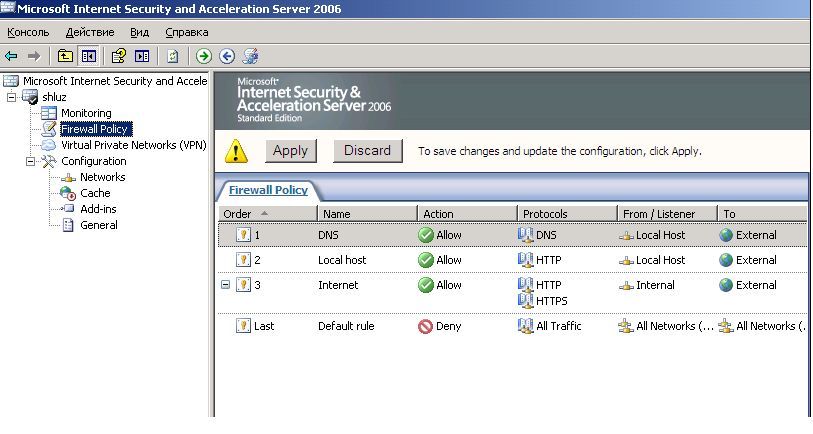Collapse the shluz server node
The width and height of the screenshot is (813, 434).
point(11,97)
